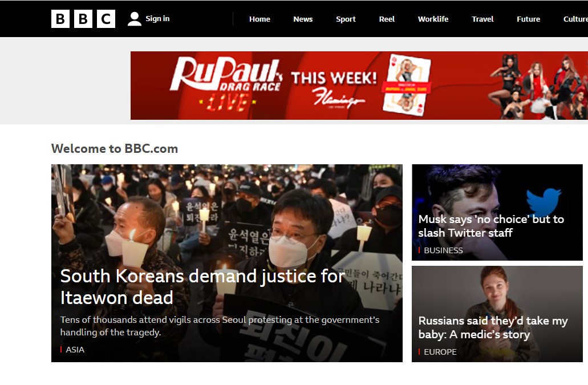Click the Welcome to BBC.com heading
Viewport: 588px width, 385px height.
115,148
